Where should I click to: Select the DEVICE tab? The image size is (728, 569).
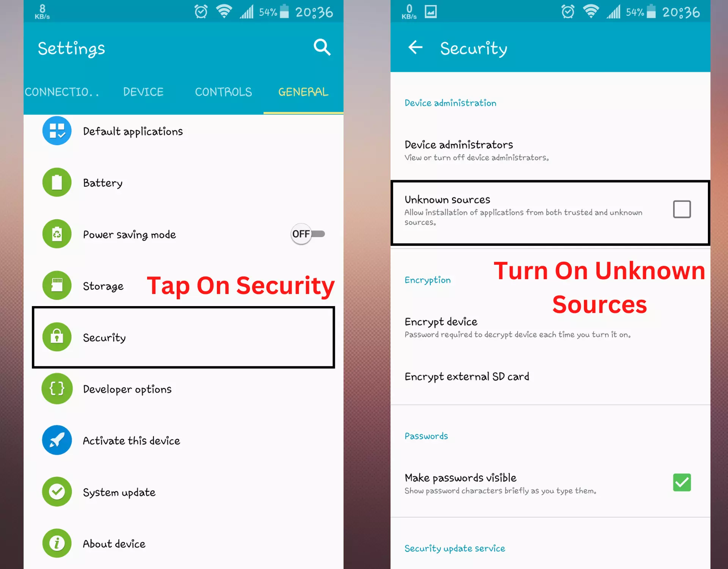click(x=143, y=92)
